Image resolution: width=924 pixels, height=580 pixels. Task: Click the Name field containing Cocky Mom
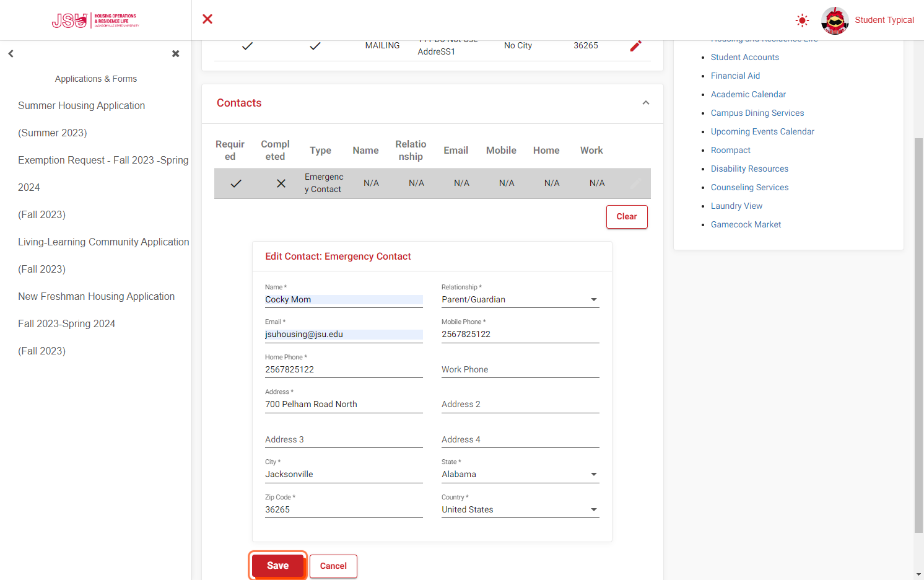click(344, 300)
